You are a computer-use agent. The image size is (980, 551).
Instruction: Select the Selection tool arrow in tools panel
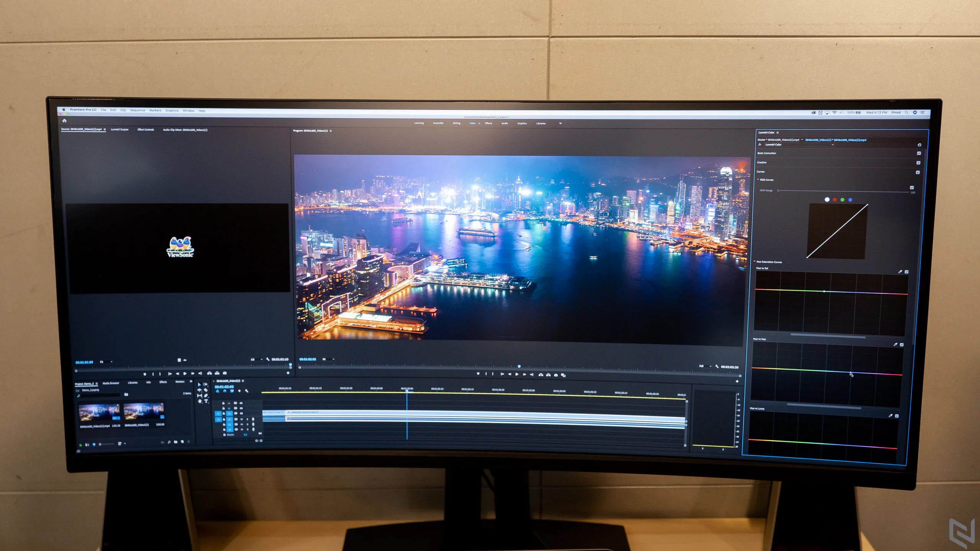tap(199, 385)
